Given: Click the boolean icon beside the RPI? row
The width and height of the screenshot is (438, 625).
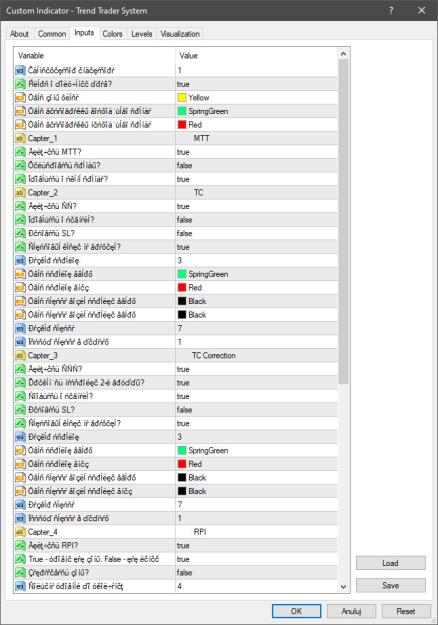Looking at the screenshot, I should [20, 545].
